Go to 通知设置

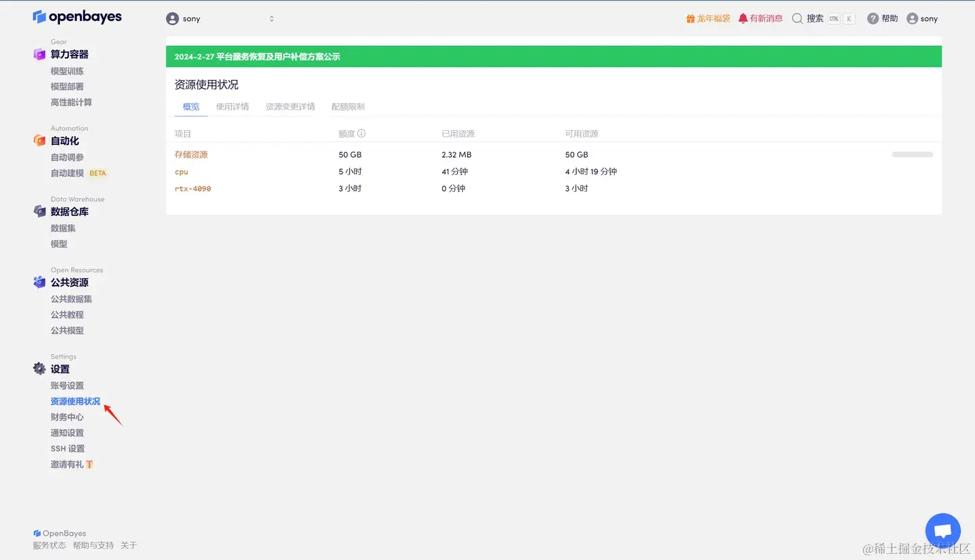click(67, 433)
